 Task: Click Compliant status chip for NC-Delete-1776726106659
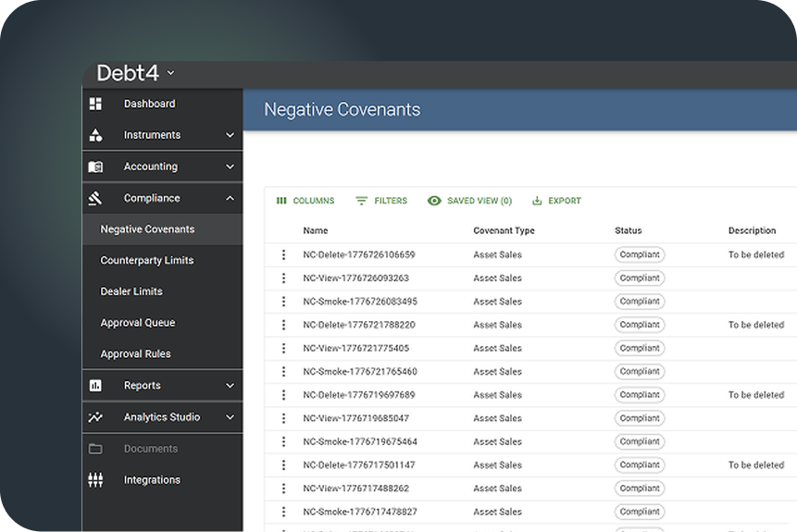click(640, 254)
